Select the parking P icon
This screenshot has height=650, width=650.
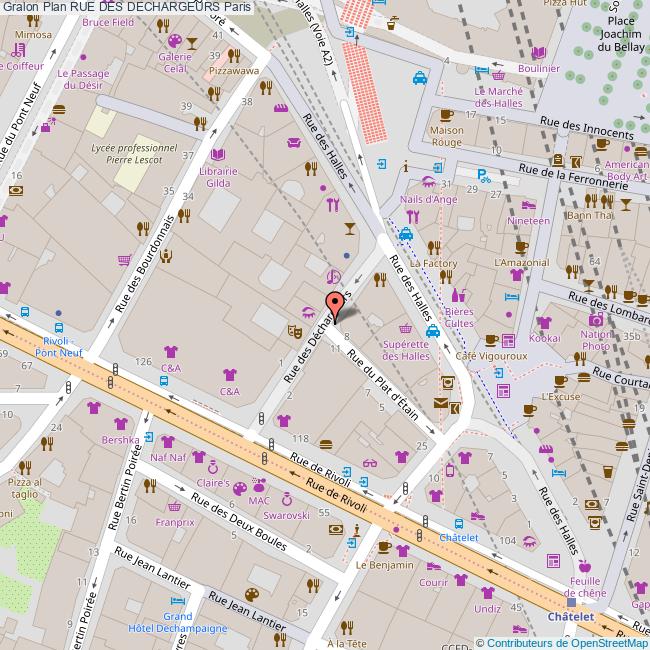coord(484,175)
